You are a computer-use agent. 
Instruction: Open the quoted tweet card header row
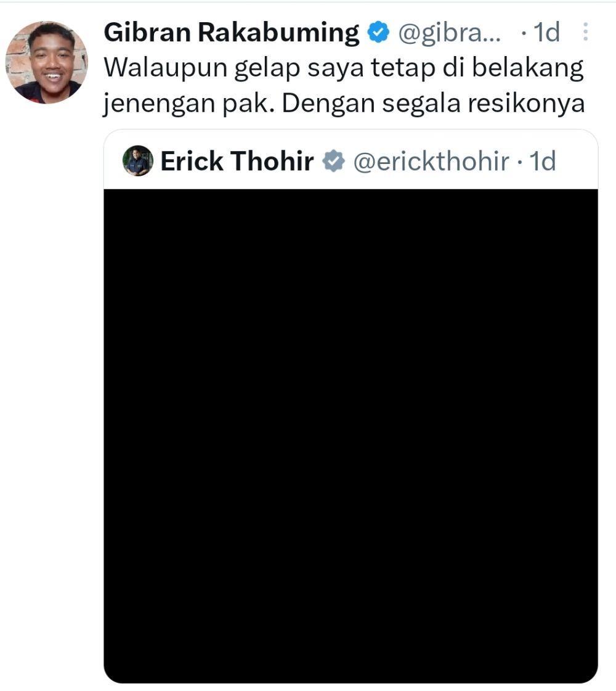[351, 160]
